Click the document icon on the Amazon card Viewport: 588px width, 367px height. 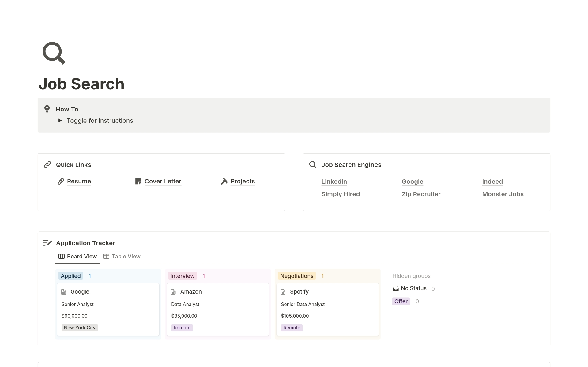(x=173, y=292)
